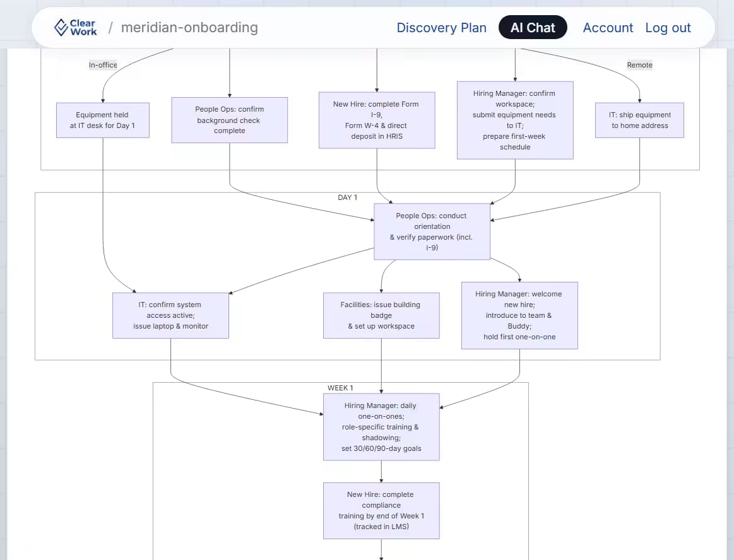
Task: Select the 'IT: ship equipment to home address' node
Action: pos(639,120)
